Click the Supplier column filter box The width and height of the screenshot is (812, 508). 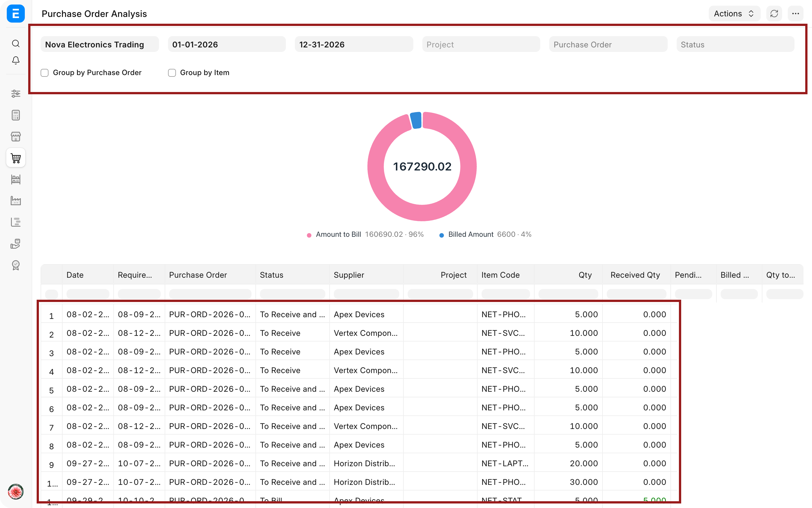[366, 294]
